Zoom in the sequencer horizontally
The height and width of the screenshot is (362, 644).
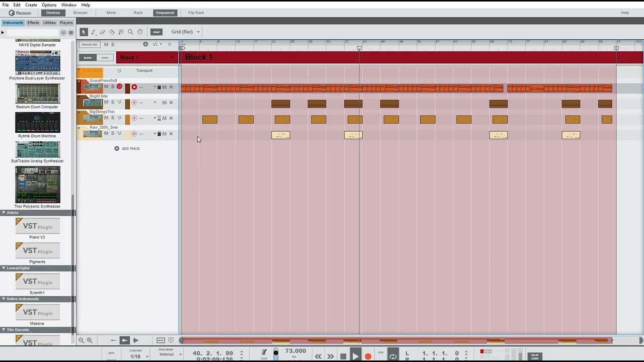90,340
